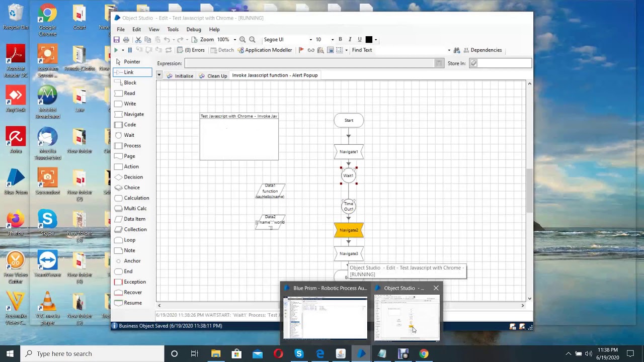Click the Detach button
This screenshot has width=644, height=362.
222,50
